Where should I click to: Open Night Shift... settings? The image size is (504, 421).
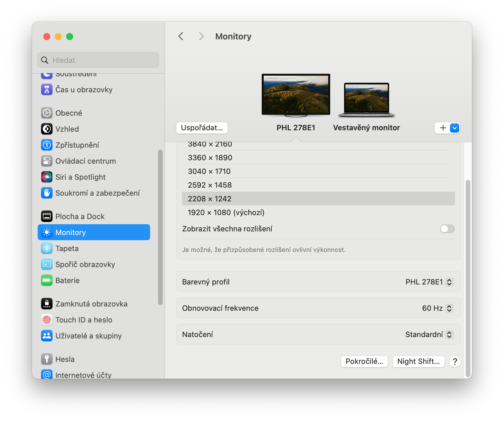click(418, 362)
